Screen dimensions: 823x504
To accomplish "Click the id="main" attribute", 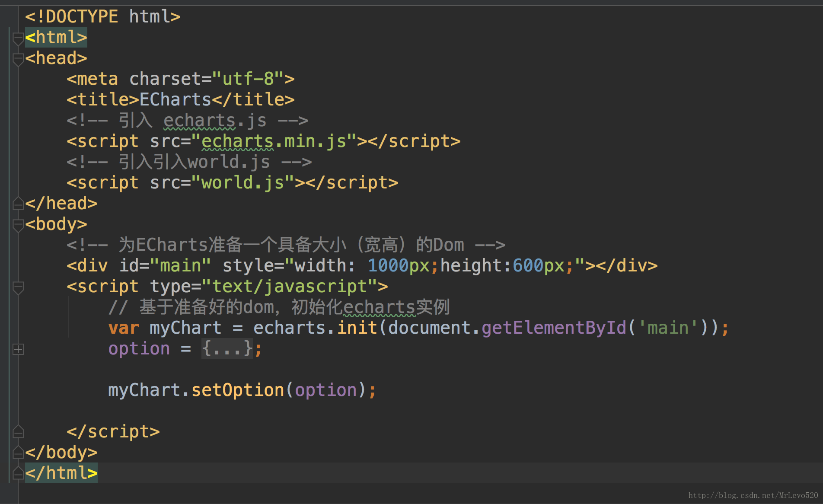I will pos(165,265).
